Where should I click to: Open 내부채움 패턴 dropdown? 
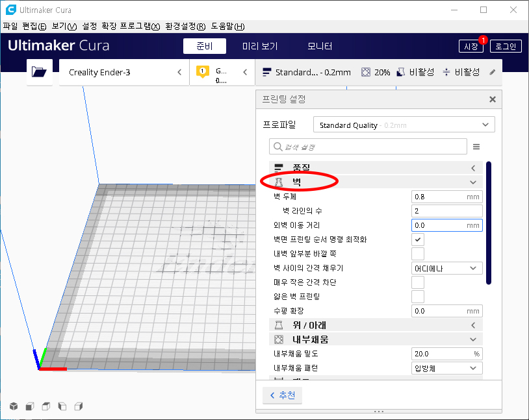point(446,368)
